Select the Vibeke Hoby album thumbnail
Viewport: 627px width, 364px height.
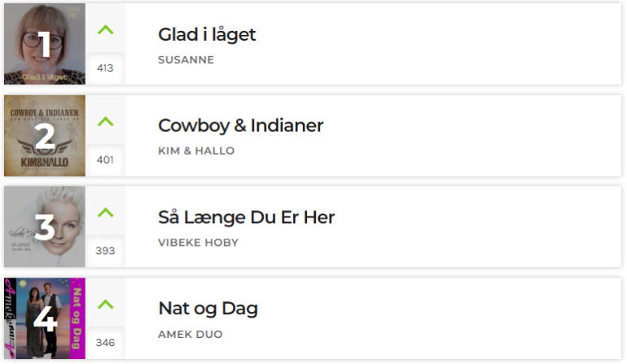coord(45,227)
